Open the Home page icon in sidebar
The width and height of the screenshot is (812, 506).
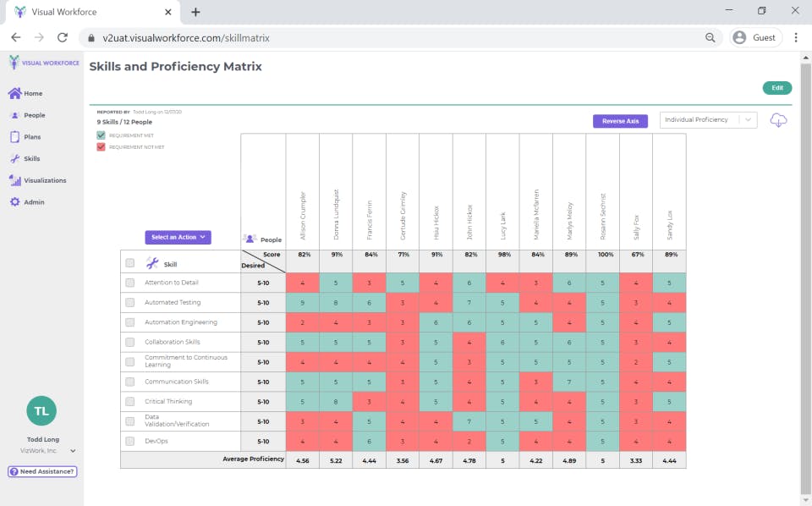(x=14, y=93)
